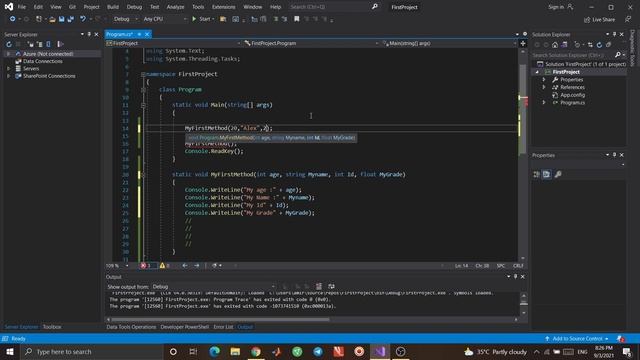Open the Debug configuration dropdown

[x=126, y=19]
